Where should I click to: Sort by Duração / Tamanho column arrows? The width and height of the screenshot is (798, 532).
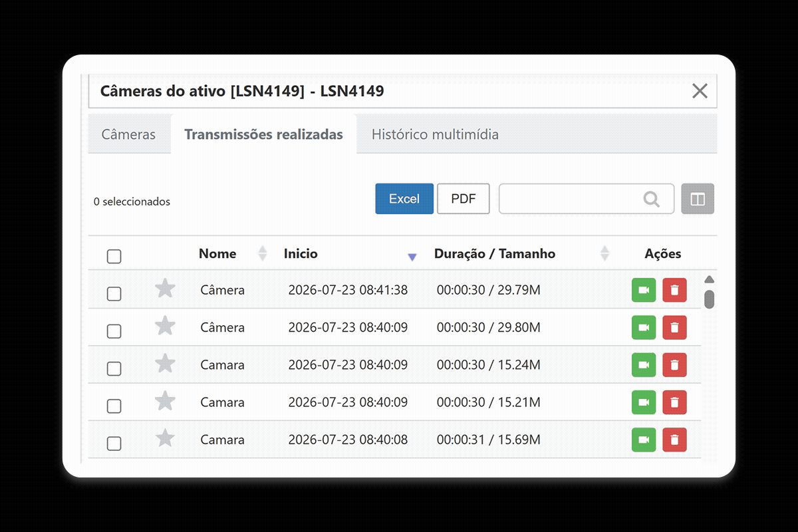coord(604,253)
